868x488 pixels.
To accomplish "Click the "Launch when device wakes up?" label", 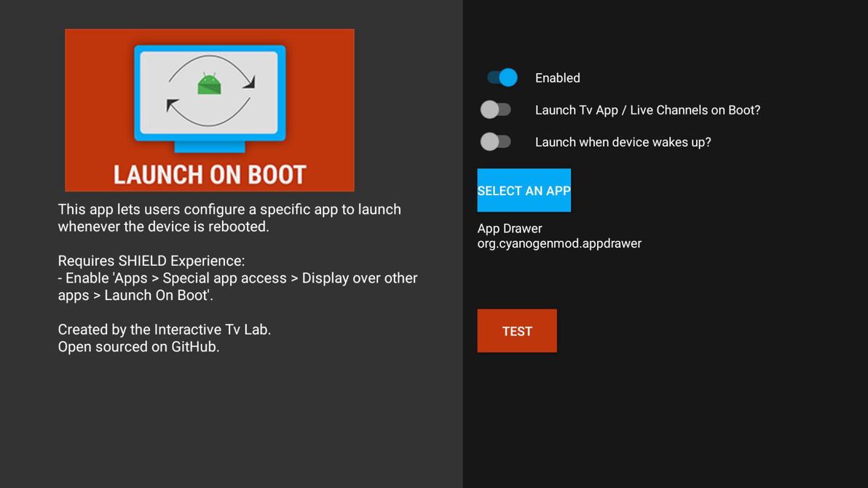I will pyautogui.click(x=623, y=141).
